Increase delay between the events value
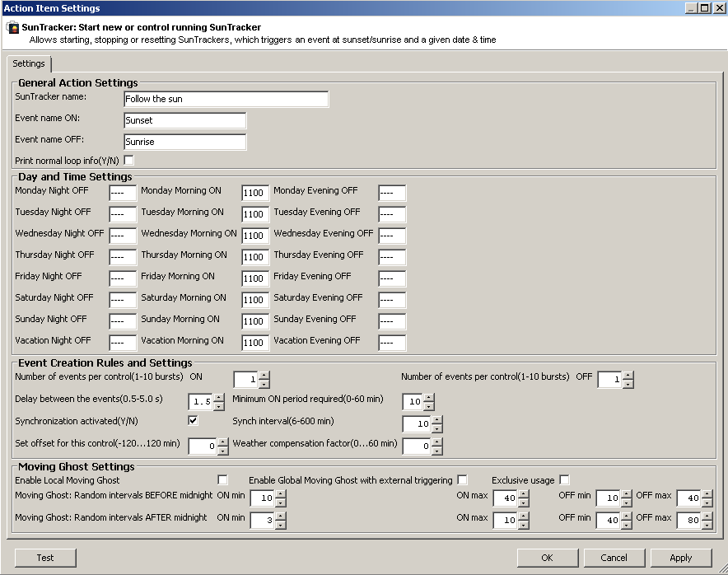 (x=219, y=398)
